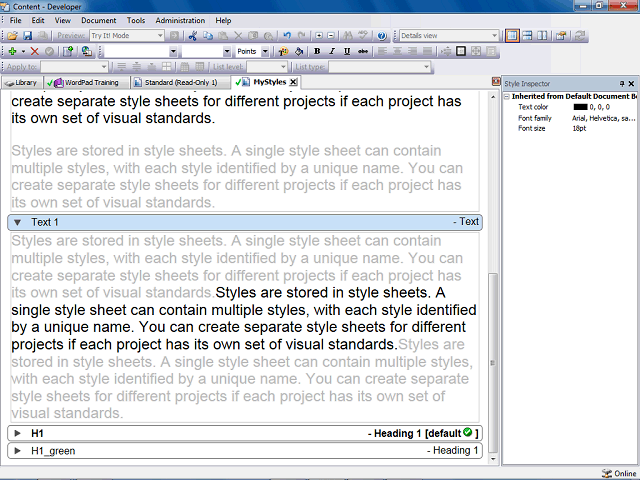Close the Style Inspector panel
Screen dimensions: 640x480
pos(631,84)
